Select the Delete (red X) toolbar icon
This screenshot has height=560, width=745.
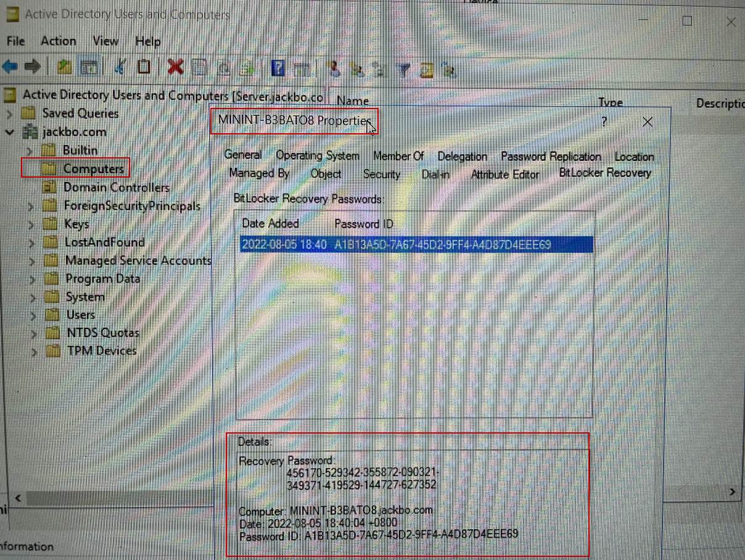[x=175, y=68]
